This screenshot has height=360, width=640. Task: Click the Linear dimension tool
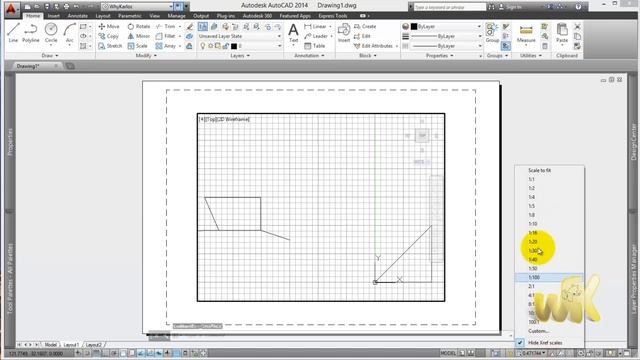tap(316, 26)
